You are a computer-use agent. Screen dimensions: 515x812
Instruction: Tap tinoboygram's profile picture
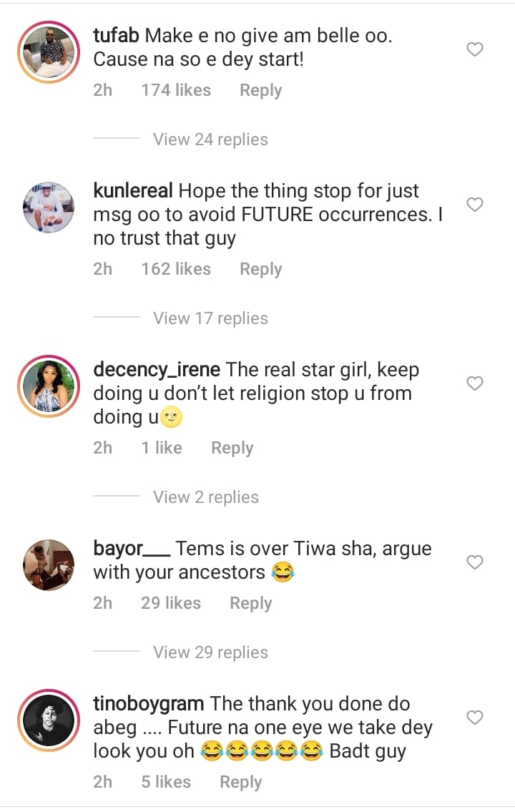coord(49,720)
